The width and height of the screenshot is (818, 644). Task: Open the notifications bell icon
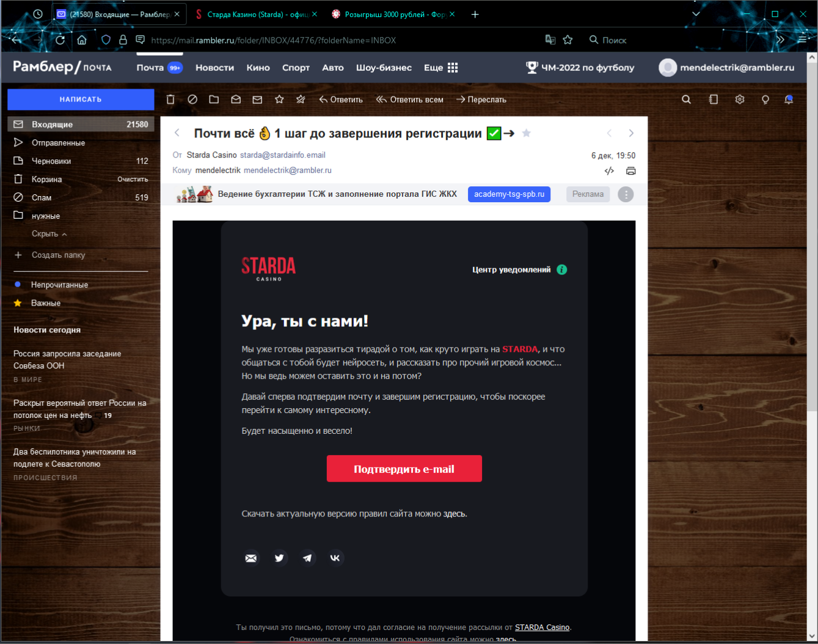point(789,100)
